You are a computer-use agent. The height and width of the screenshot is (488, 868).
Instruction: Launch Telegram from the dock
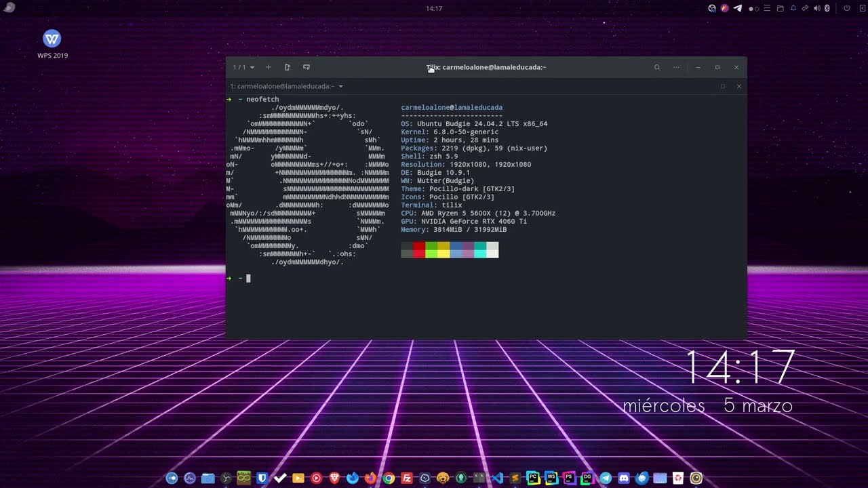click(x=606, y=478)
